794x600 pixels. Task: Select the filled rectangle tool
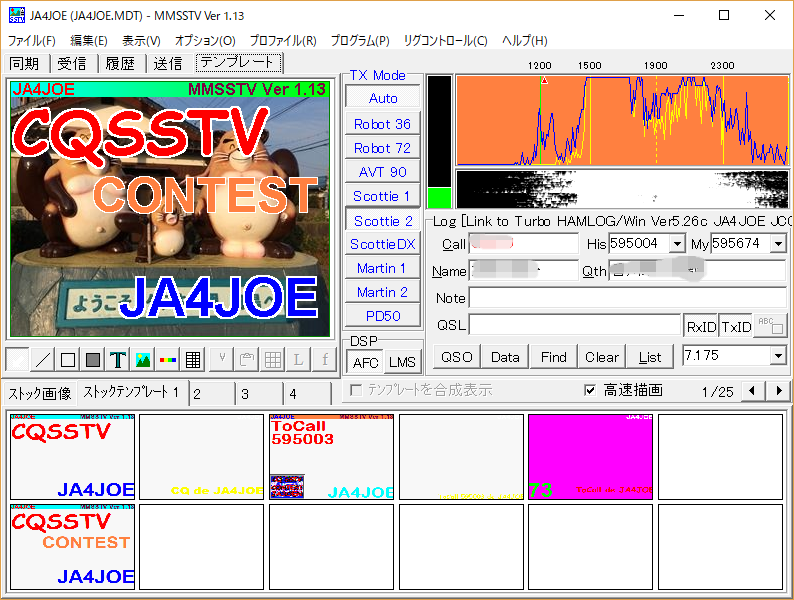tap(93, 360)
